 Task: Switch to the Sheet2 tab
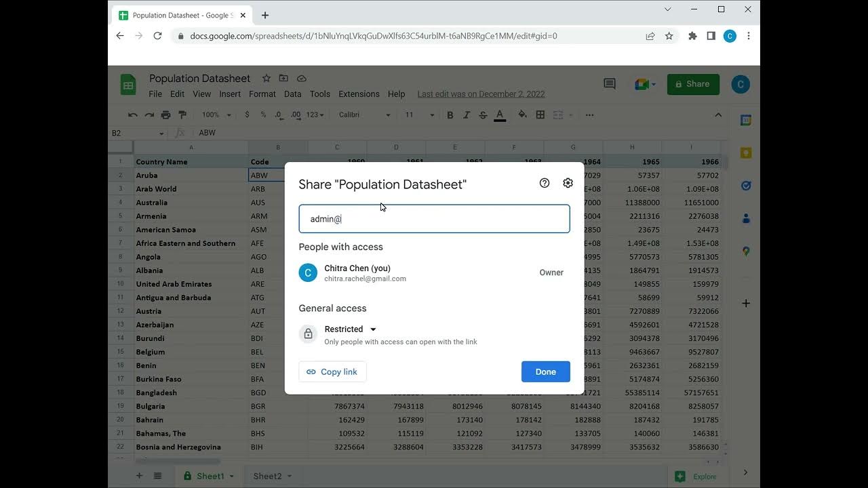coord(267,476)
